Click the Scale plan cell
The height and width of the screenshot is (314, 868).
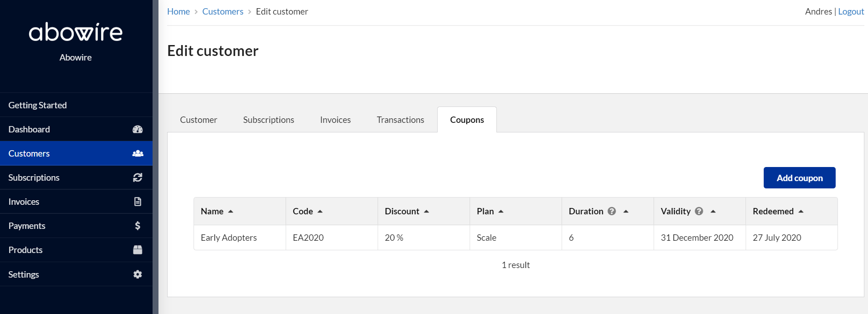(516, 238)
